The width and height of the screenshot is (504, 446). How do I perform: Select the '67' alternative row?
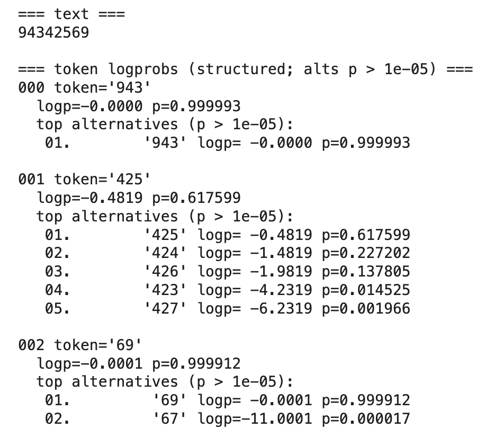pyautogui.click(x=228, y=419)
